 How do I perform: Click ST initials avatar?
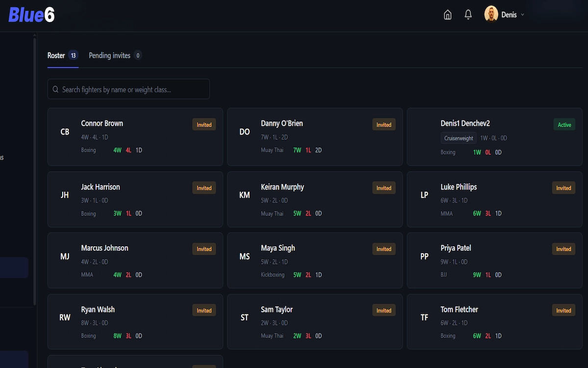(245, 317)
